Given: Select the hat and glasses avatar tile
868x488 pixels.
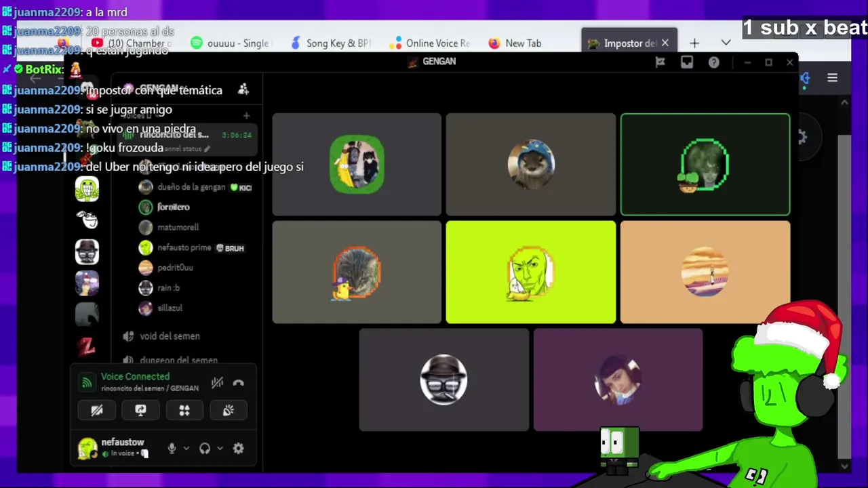Looking at the screenshot, I should [x=444, y=380].
